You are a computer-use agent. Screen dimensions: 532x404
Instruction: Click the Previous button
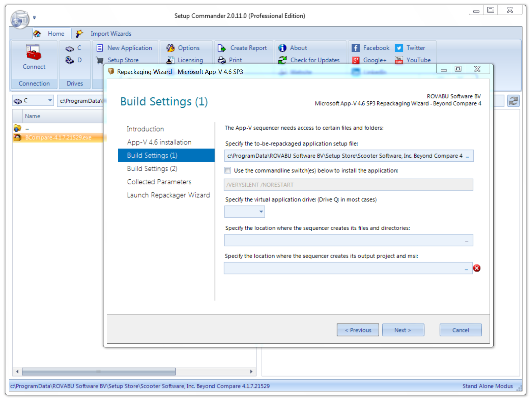click(358, 330)
